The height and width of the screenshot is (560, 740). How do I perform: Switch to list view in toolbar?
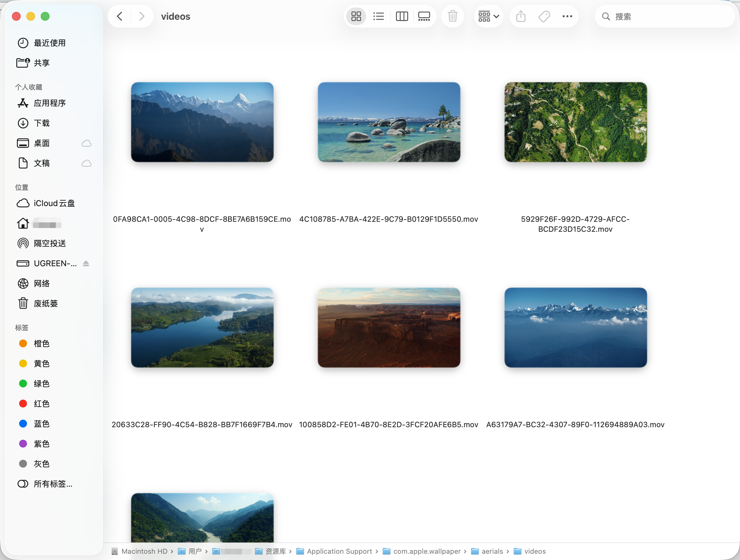click(x=379, y=16)
